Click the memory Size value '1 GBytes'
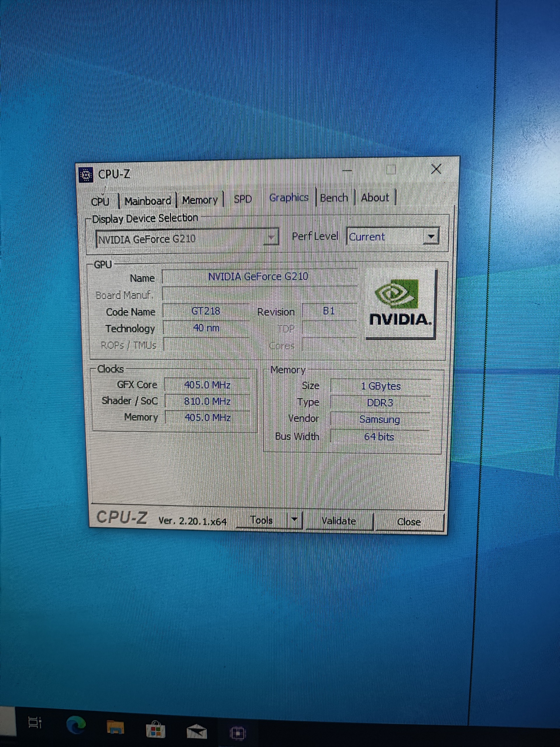560x747 pixels. coord(381,386)
